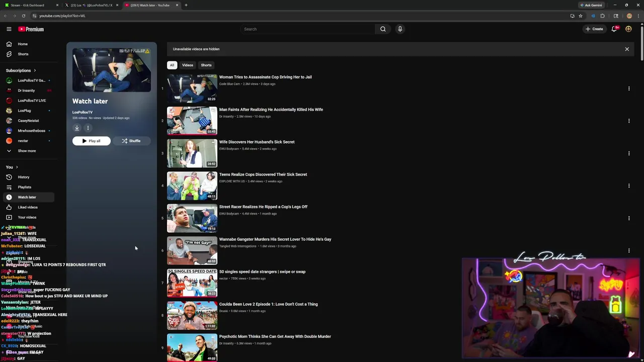
Task: Open Watch later playlist cover thumbnail
Action: [112, 70]
